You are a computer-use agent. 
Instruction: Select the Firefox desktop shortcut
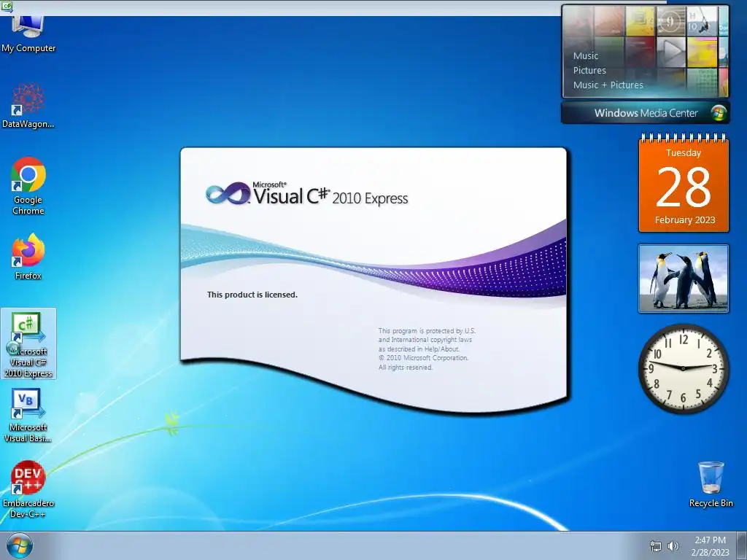click(28, 256)
